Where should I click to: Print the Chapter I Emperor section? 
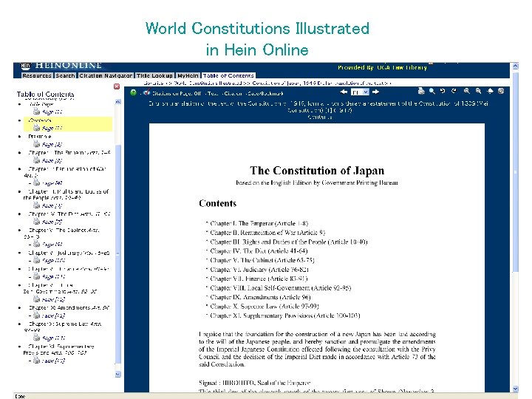click(36, 160)
